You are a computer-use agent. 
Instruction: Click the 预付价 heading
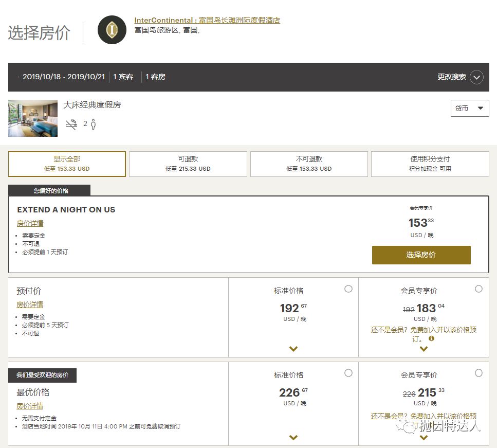pos(29,291)
